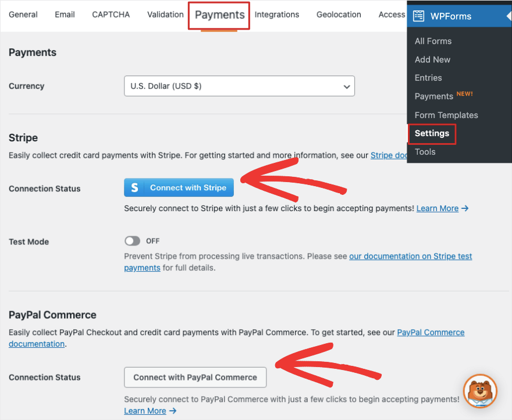Choose Add New in WPForms menu

coord(432,59)
